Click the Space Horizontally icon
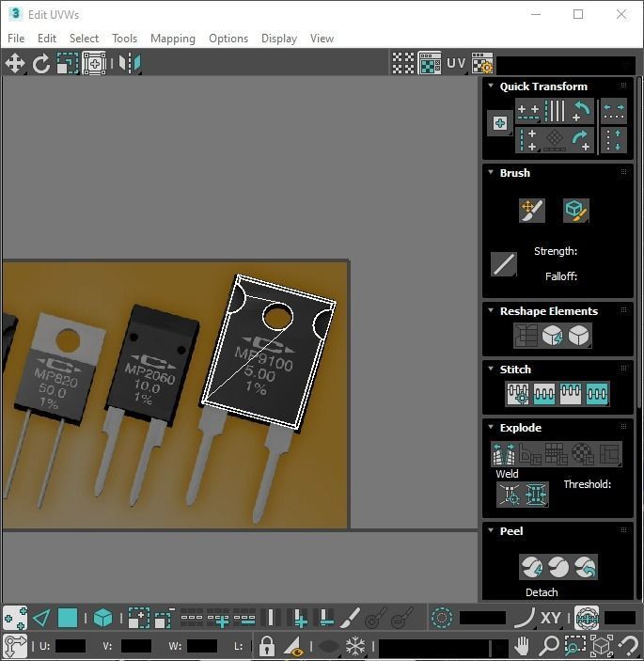Screen dimensions: 644x661 click(614, 111)
